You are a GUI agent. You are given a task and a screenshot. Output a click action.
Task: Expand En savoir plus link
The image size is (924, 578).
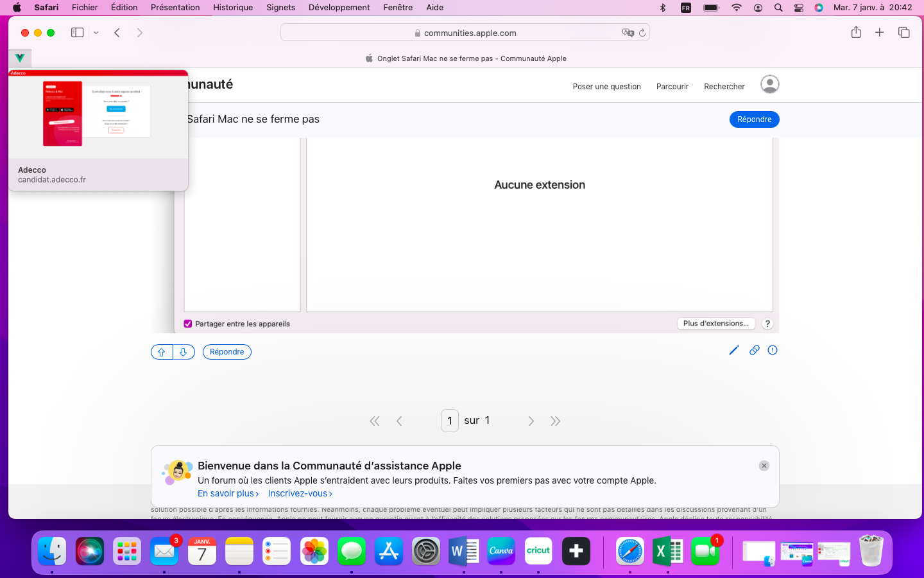coord(228,493)
